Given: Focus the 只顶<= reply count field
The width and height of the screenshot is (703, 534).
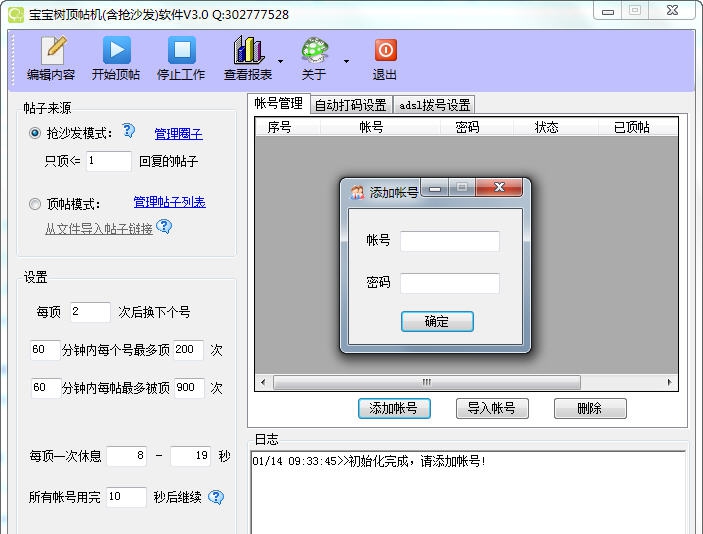Looking at the screenshot, I should [109, 161].
